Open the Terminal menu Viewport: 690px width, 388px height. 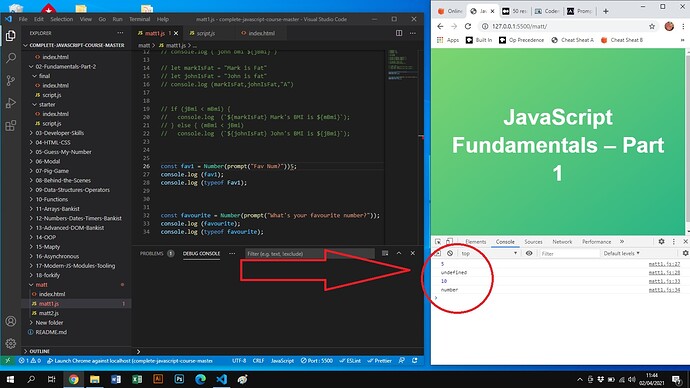coord(139,19)
